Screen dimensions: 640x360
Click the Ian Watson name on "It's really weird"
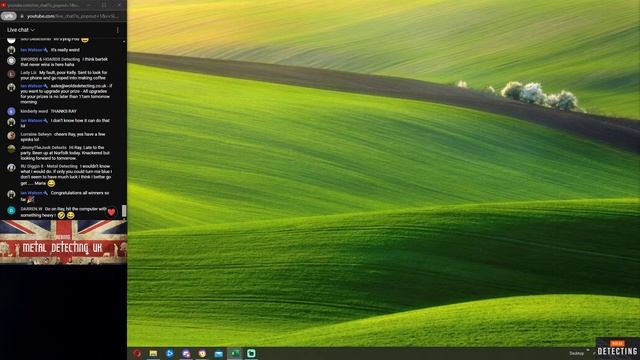tap(31, 50)
